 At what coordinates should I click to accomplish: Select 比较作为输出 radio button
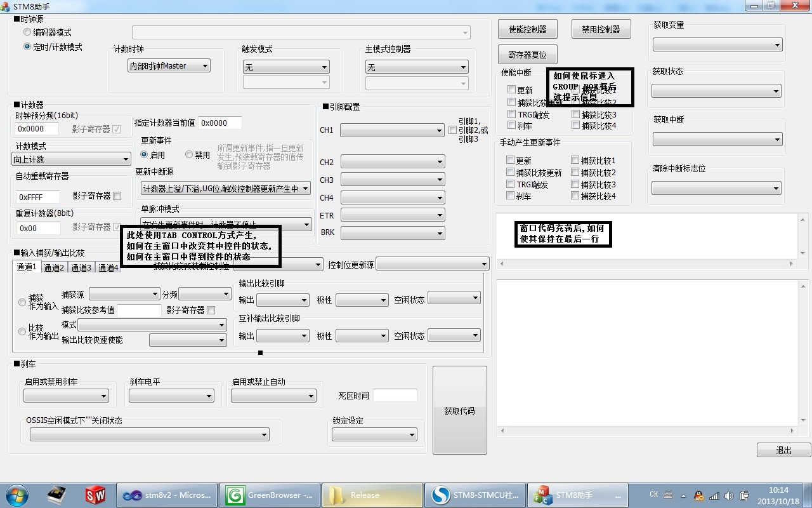pyautogui.click(x=22, y=331)
